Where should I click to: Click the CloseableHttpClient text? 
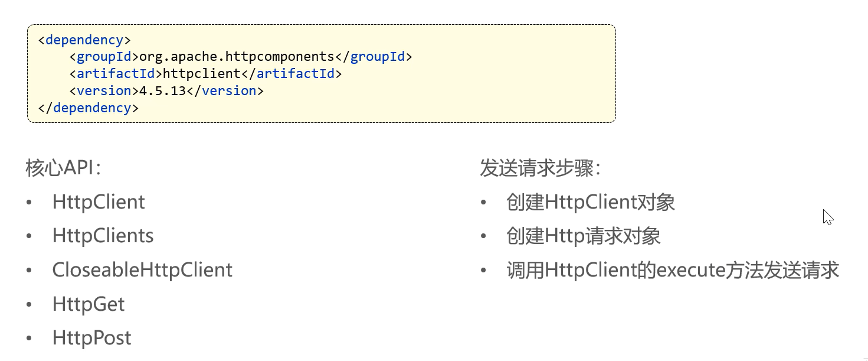(x=142, y=270)
